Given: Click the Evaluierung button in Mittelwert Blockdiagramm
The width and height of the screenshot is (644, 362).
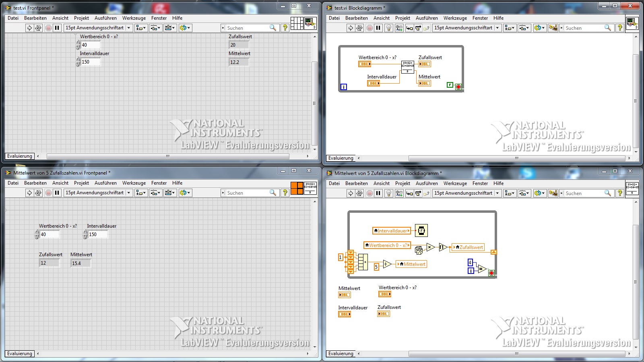Looking at the screenshot, I should [341, 354].
